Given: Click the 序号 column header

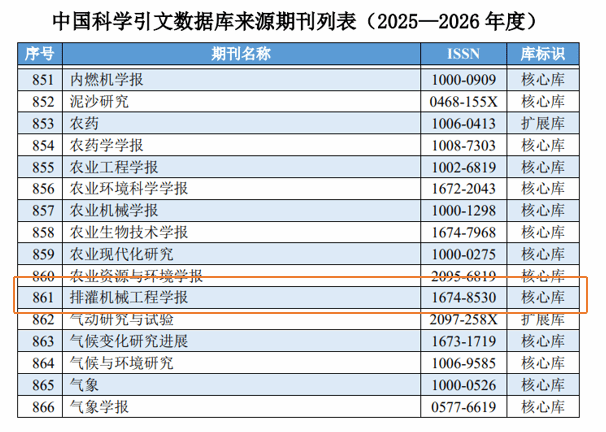Looking at the screenshot, I should [40, 55].
